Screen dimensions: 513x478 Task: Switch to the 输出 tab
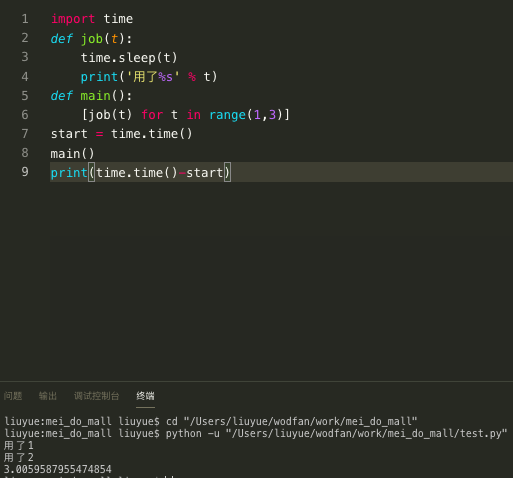click(x=48, y=396)
